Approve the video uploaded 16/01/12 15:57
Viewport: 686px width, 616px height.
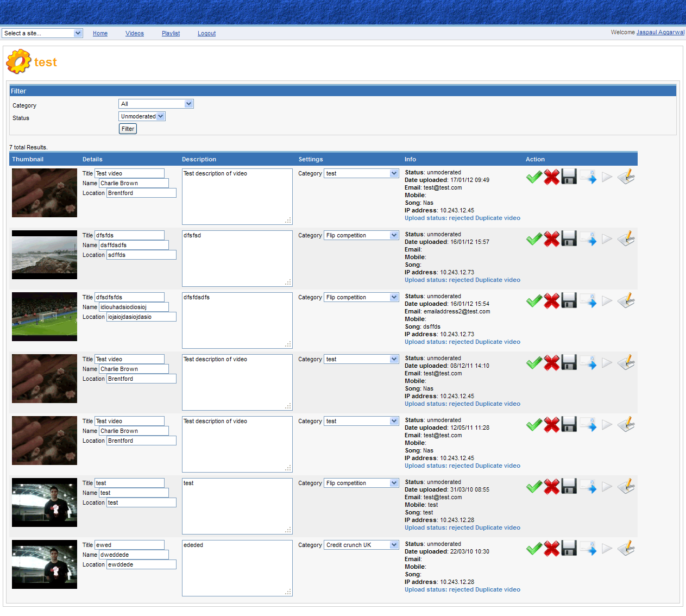[x=534, y=239]
